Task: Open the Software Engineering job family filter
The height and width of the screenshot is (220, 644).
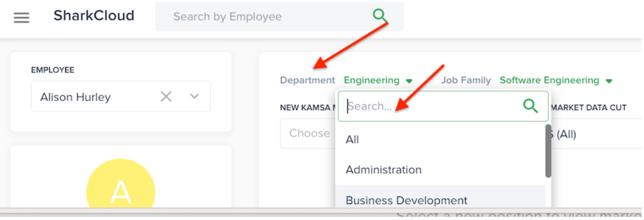Action: click(x=549, y=80)
